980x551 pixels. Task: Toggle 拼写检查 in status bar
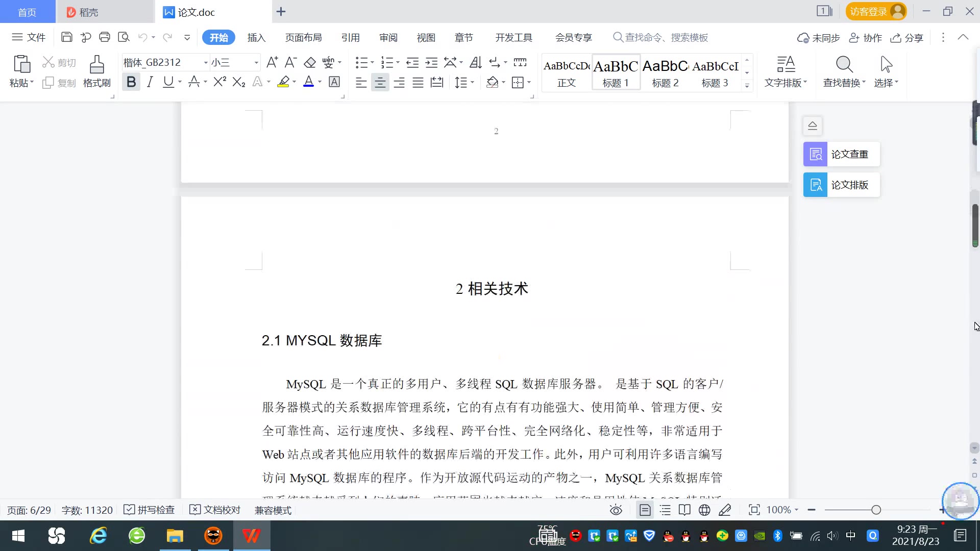coord(150,510)
